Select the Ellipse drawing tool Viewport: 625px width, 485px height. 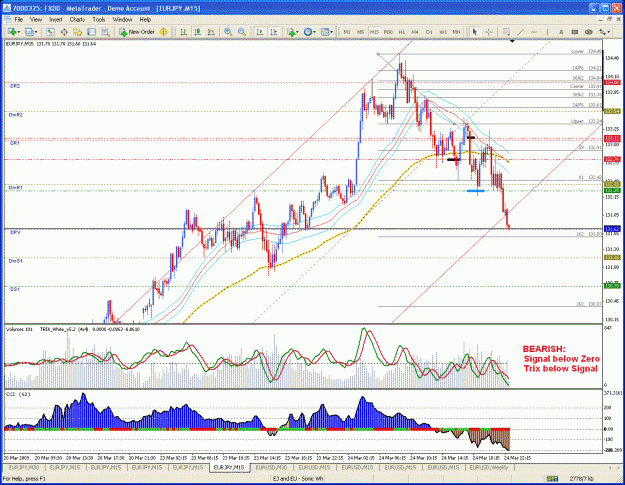tap(588, 32)
